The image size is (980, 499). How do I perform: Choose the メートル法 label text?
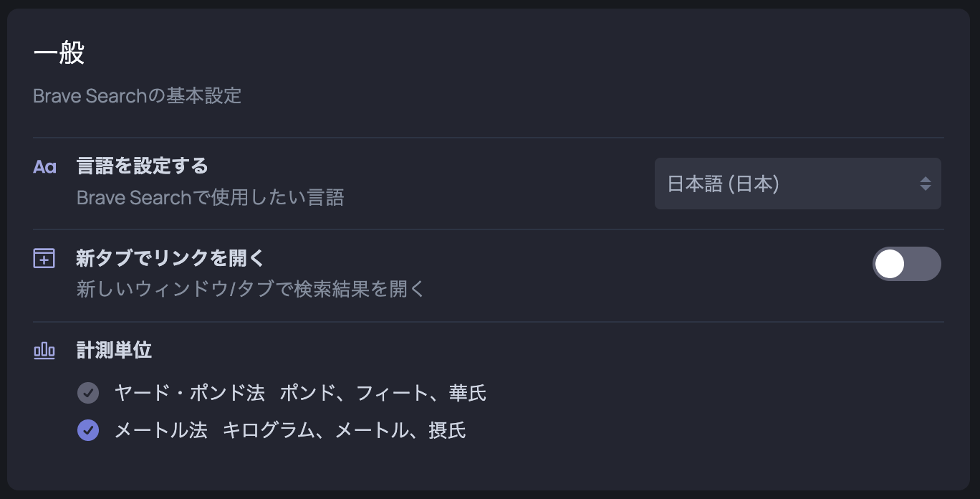[161, 430]
